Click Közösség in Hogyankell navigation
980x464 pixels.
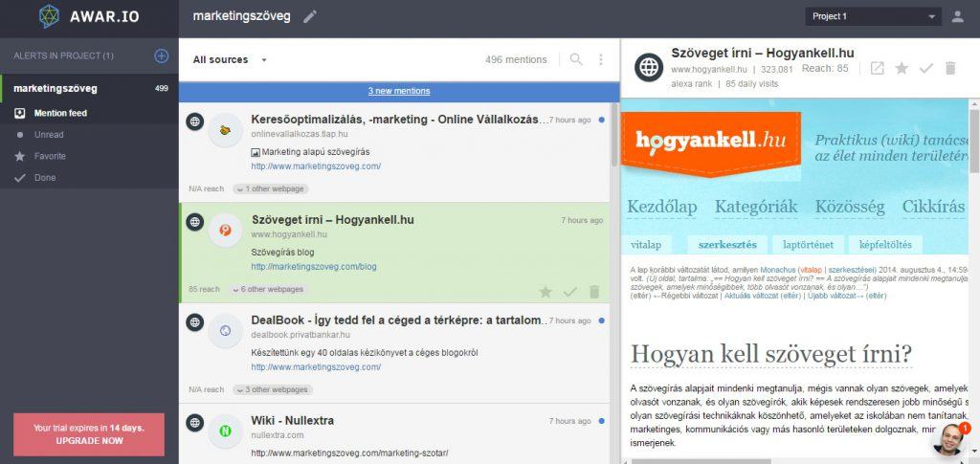click(x=850, y=208)
